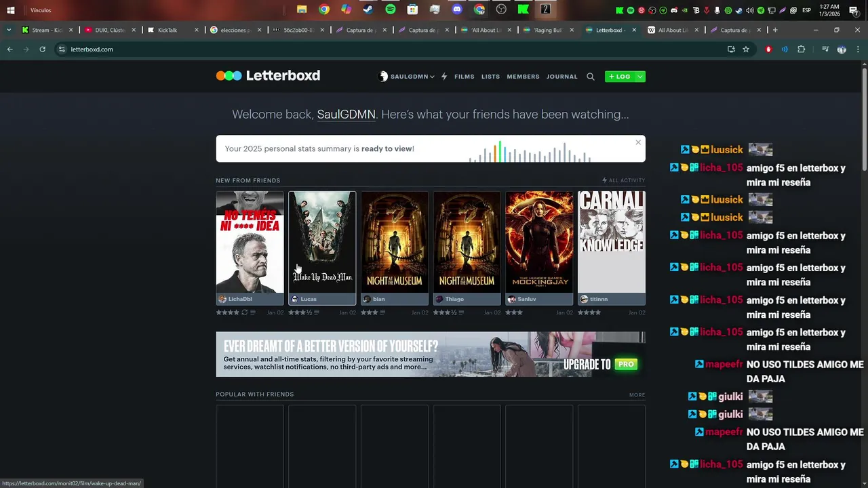Click the browser back arrow
This screenshot has height=488, width=868.
click(10, 49)
